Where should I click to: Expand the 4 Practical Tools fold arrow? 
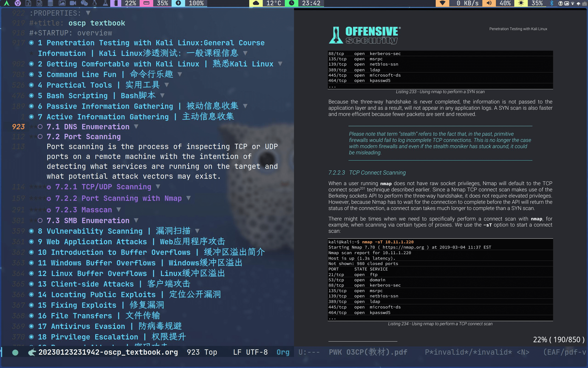click(167, 85)
